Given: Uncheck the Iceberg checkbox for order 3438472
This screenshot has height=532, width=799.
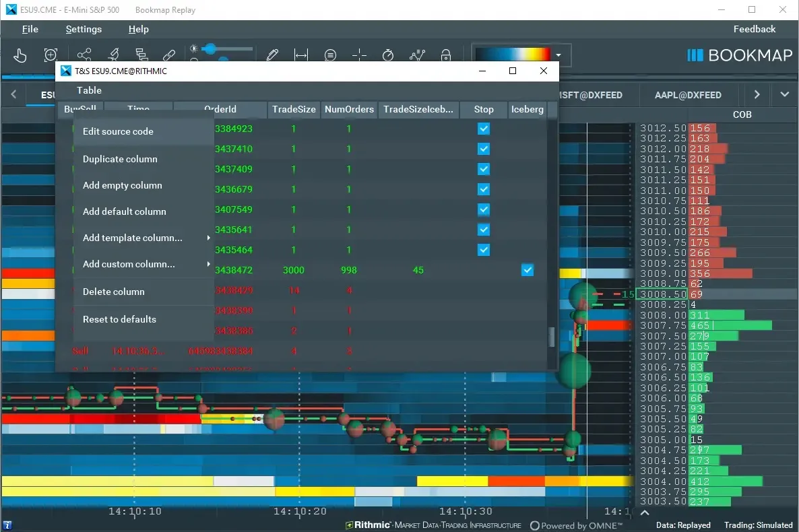Looking at the screenshot, I should (528, 270).
